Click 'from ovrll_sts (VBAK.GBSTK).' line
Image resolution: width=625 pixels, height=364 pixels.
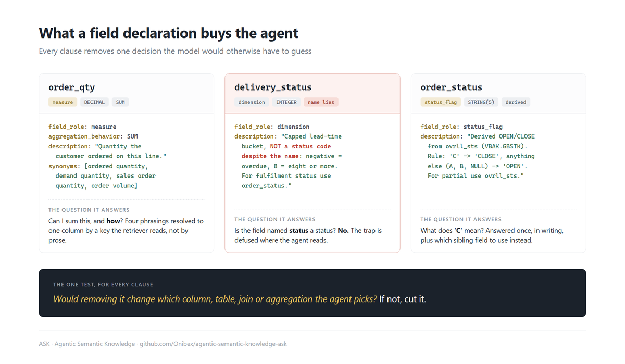click(x=478, y=146)
